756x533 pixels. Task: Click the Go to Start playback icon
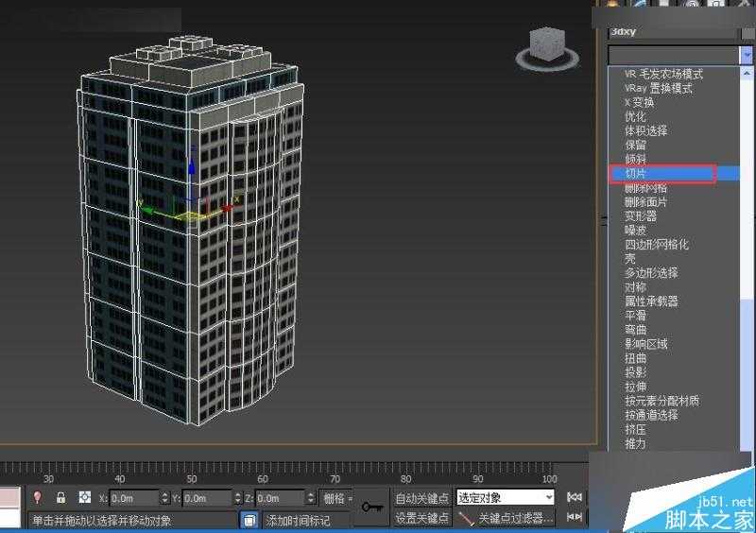point(575,497)
